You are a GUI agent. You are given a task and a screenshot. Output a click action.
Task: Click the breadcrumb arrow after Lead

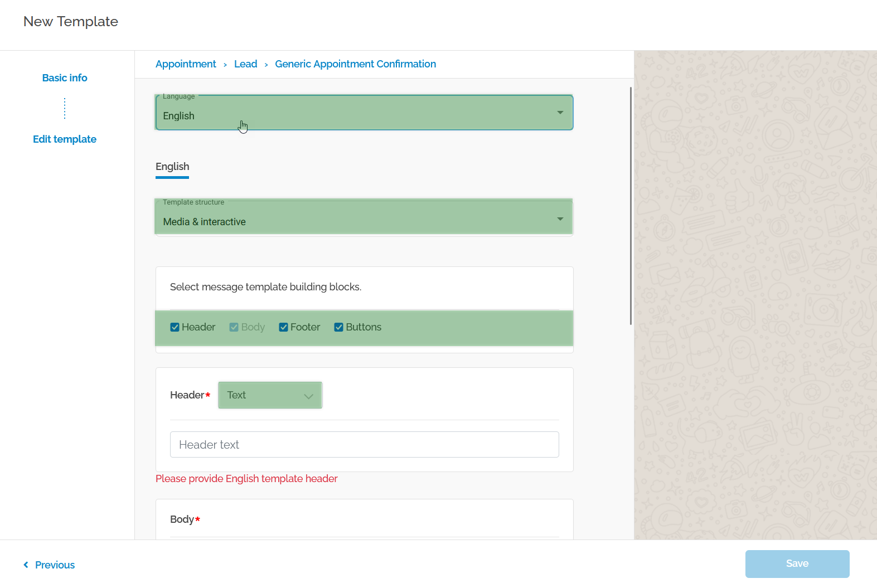tap(267, 65)
